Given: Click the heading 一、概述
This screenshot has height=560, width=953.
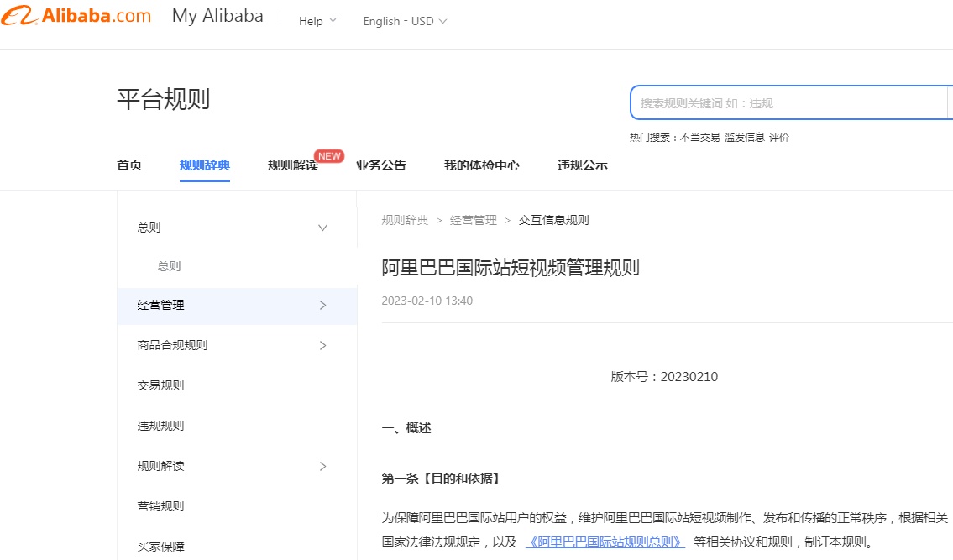Looking at the screenshot, I should 406,428.
